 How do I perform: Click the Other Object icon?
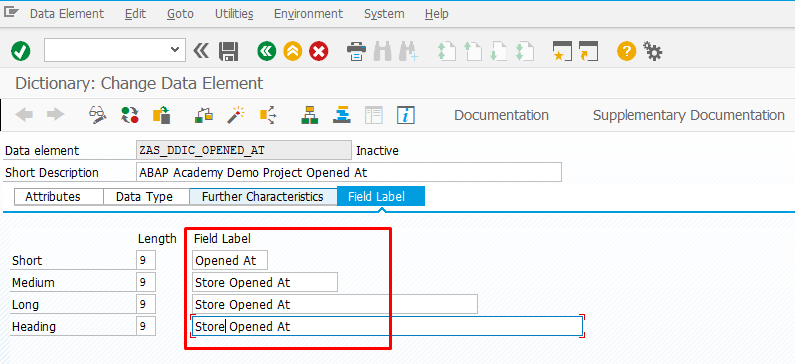click(161, 115)
